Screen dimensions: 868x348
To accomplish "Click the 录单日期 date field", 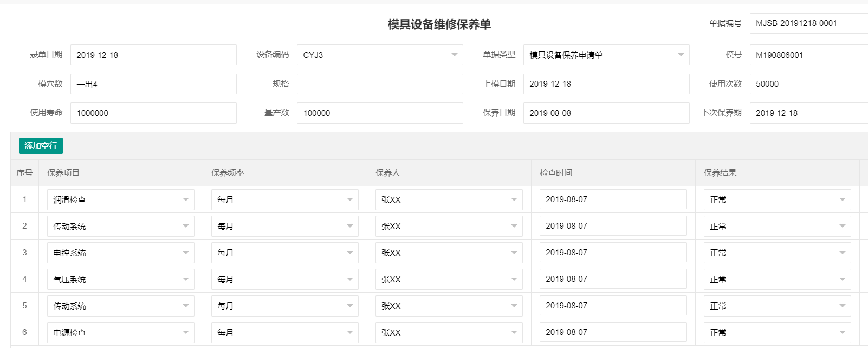I will coord(153,55).
